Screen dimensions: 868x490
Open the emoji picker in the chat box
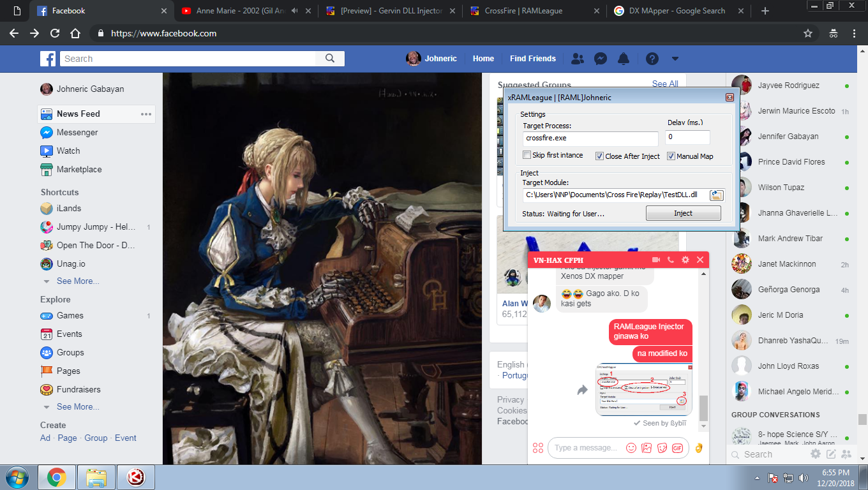tap(631, 448)
